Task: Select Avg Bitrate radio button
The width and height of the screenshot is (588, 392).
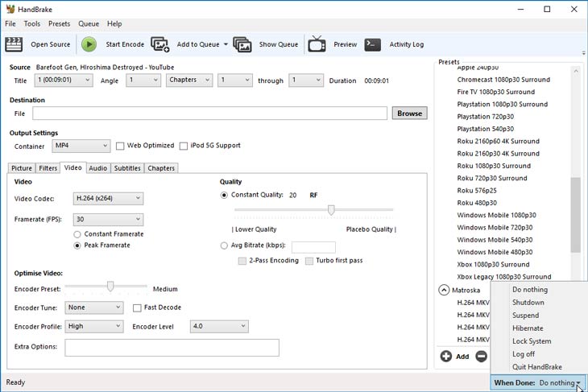Action: click(x=224, y=246)
